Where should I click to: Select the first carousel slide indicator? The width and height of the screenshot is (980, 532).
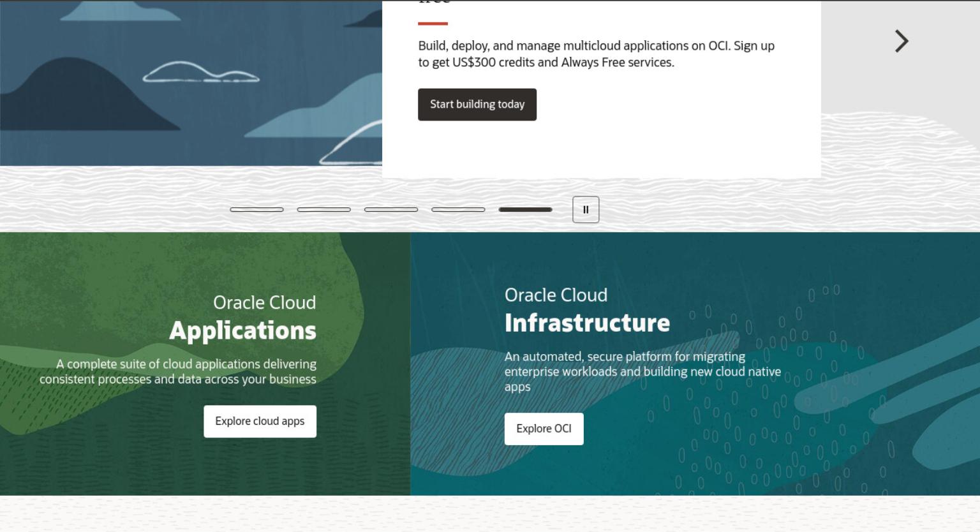click(x=256, y=209)
